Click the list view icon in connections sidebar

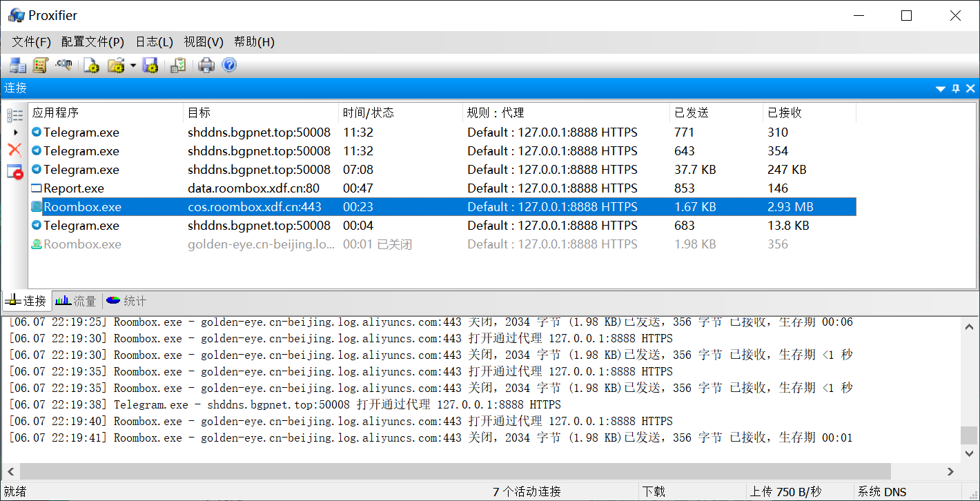coord(14,115)
